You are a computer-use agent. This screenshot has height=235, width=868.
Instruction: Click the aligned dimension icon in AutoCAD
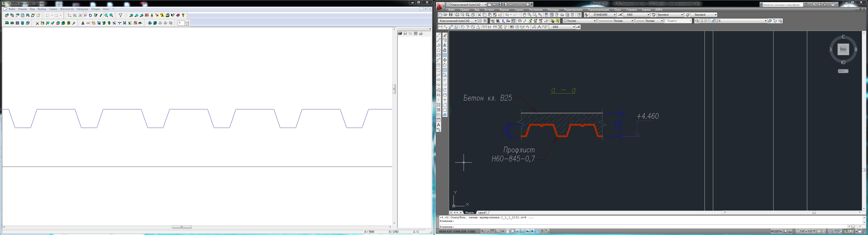(446, 27)
